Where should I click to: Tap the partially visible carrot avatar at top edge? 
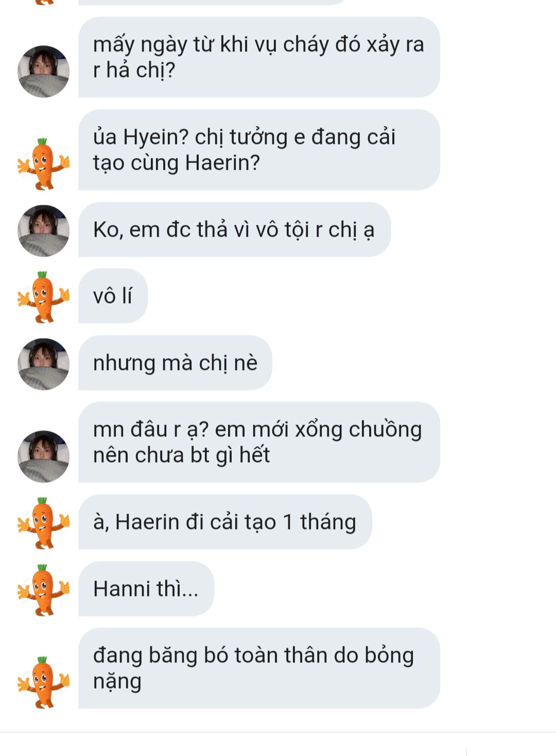[45, 2]
